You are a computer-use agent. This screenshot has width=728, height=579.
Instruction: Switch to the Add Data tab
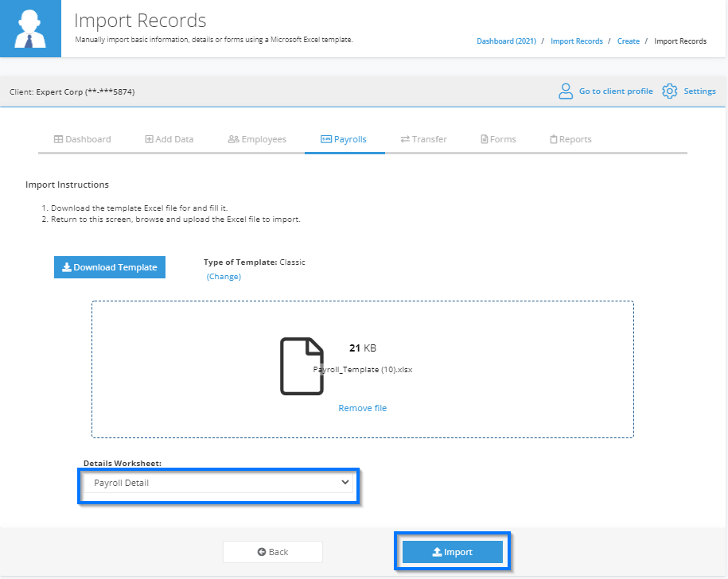click(x=169, y=139)
